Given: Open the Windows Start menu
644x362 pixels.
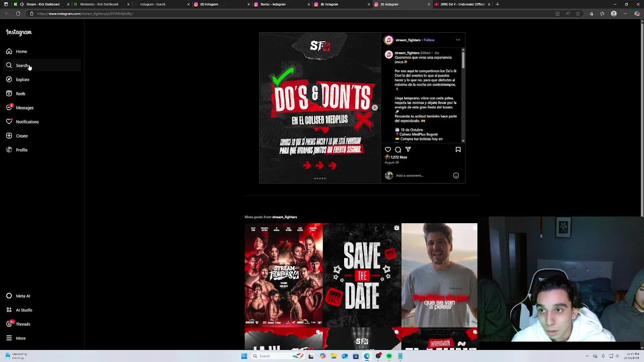Looking at the screenshot, I should click(244, 356).
